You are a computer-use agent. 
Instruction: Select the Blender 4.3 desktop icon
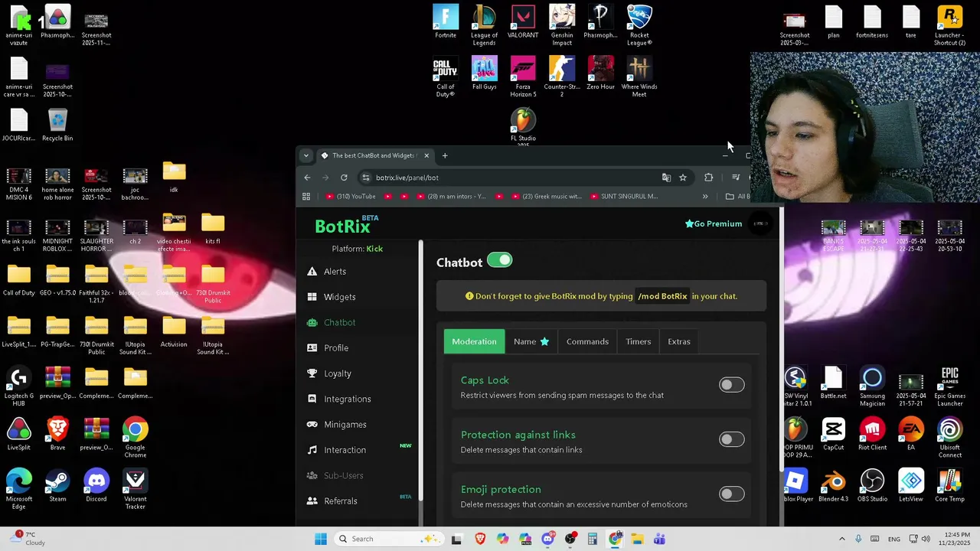[833, 485]
